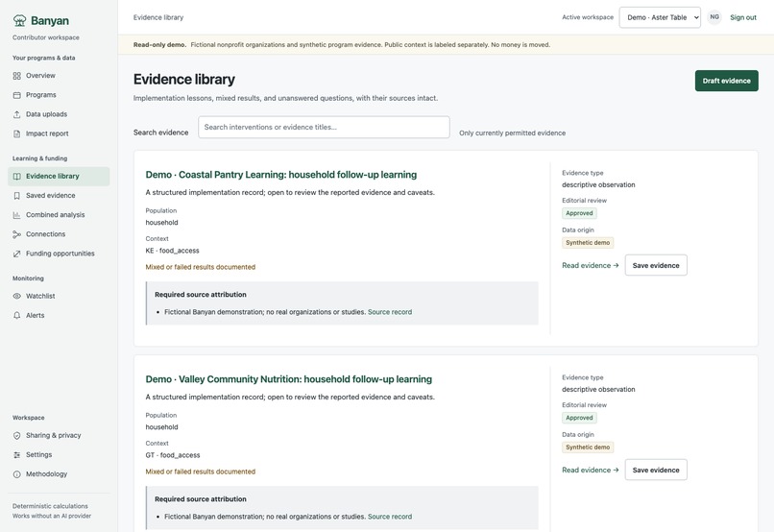This screenshot has width=774, height=532.
Task: Open Alerts in Monitoring section
Action: coord(59,315)
